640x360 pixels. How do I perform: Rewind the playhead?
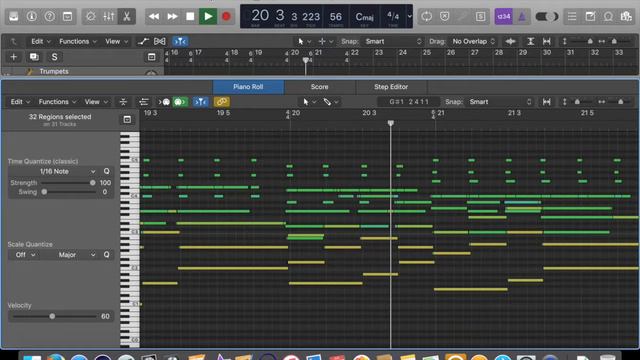154,16
